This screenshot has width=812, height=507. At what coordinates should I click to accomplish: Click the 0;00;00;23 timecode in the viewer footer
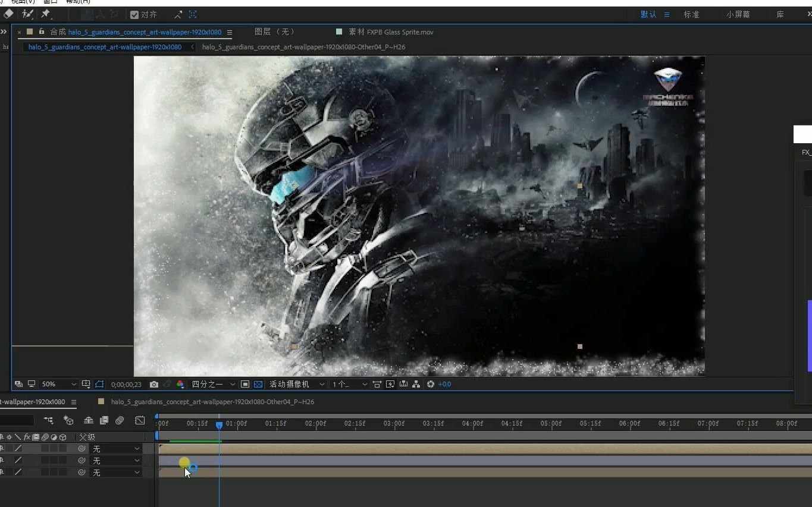tap(126, 385)
